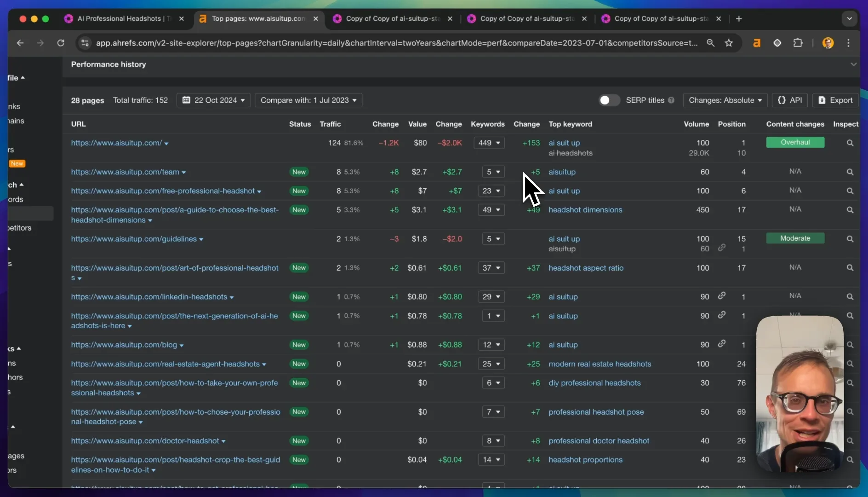Click the zoom magnifier in address bar
This screenshot has width=868, height=497.
point(710,43)
